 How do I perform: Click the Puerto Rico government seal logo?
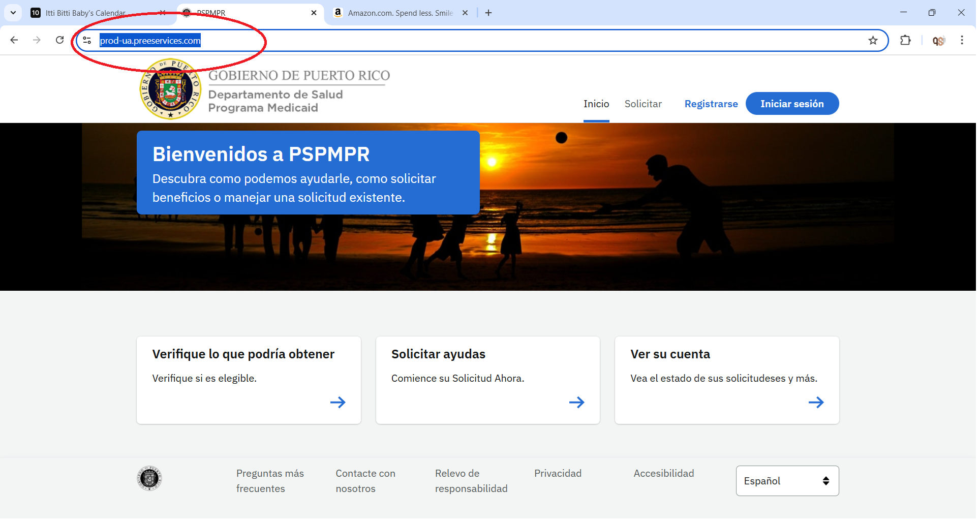pos(170,89)
